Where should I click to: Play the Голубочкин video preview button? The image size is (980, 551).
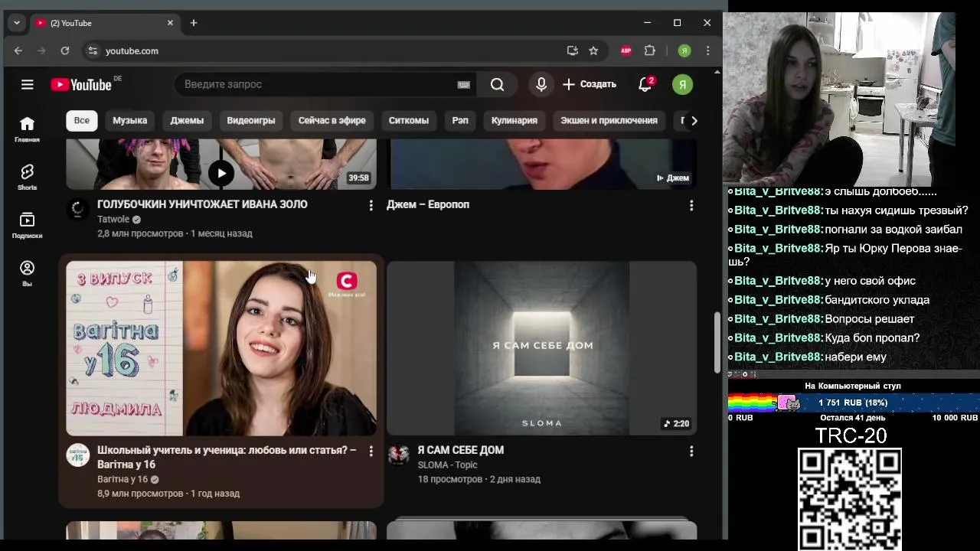[x=221, y=173]
